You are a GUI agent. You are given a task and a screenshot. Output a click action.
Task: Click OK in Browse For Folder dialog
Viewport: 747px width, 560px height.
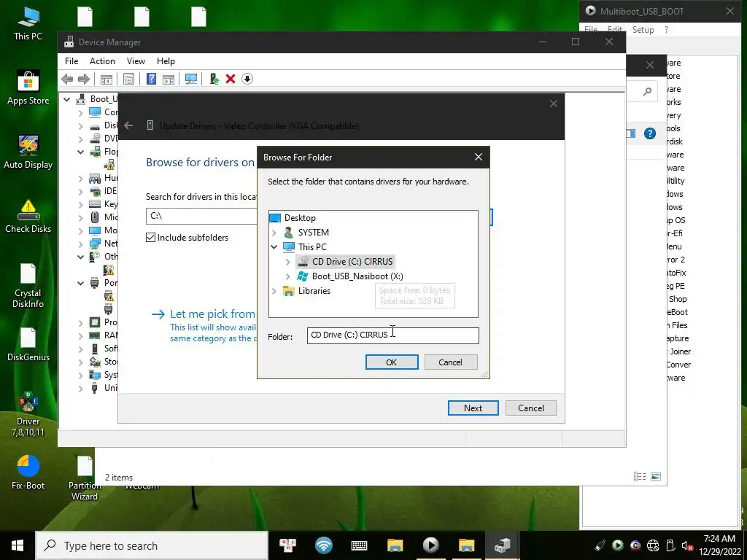pyautogui.click(x=392, y=362)
